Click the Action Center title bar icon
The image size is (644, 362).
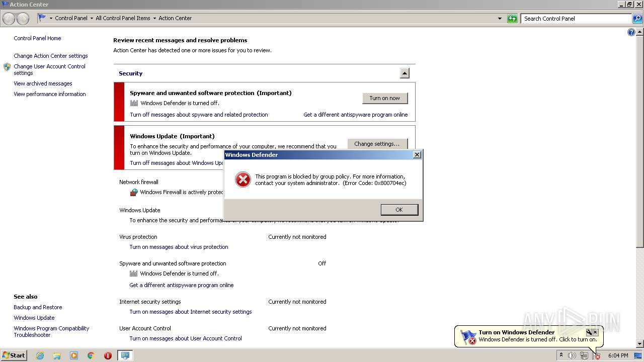[x=5, y=4]
